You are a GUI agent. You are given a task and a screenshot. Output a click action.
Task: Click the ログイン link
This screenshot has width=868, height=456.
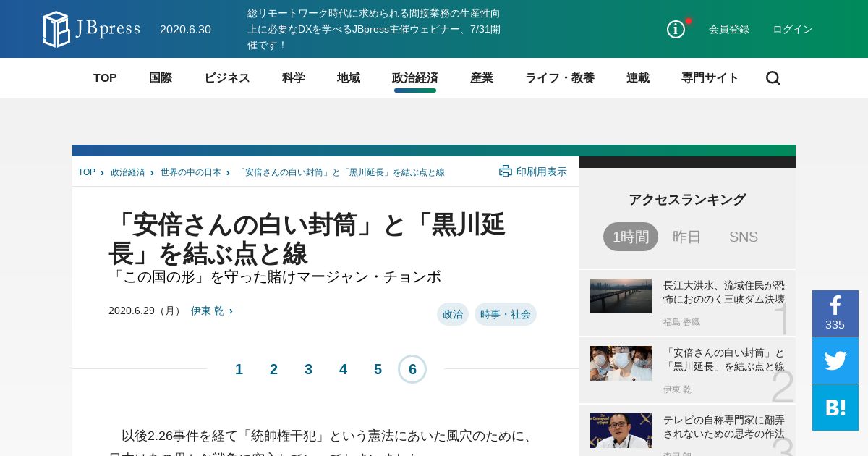pyautogui.click(x=793, y=29)
